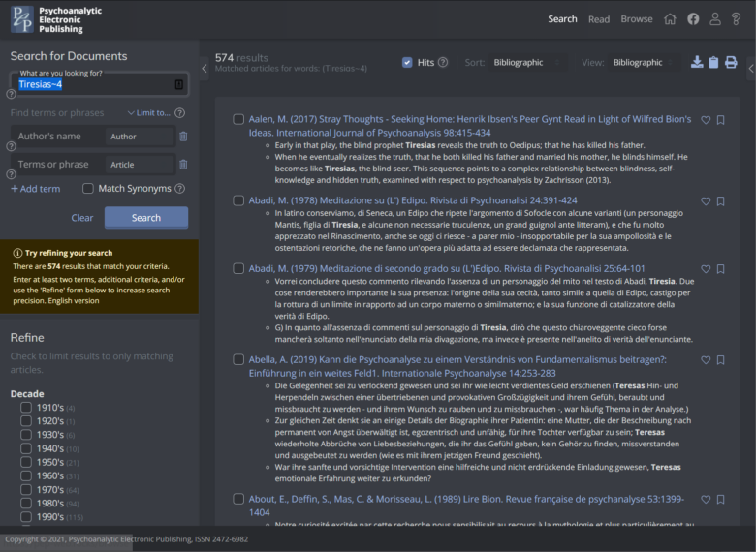Print the search results
Image resolution: width=756 pixels, height=552 pixels.
pyautogui.click(x=731, y=63)
